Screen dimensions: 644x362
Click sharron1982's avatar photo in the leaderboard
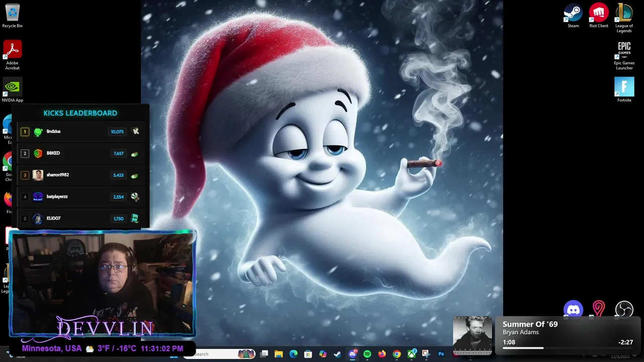(x=38, y=175)
